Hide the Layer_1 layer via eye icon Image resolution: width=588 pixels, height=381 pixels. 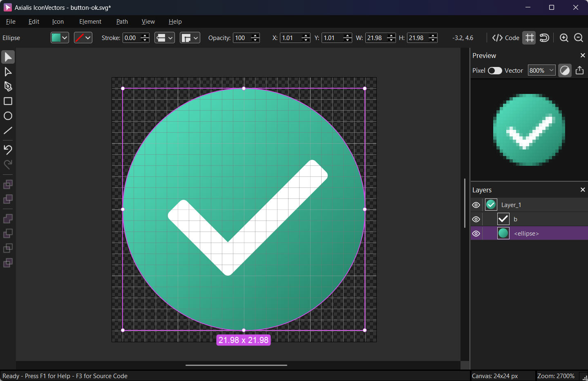coord(476,205)
